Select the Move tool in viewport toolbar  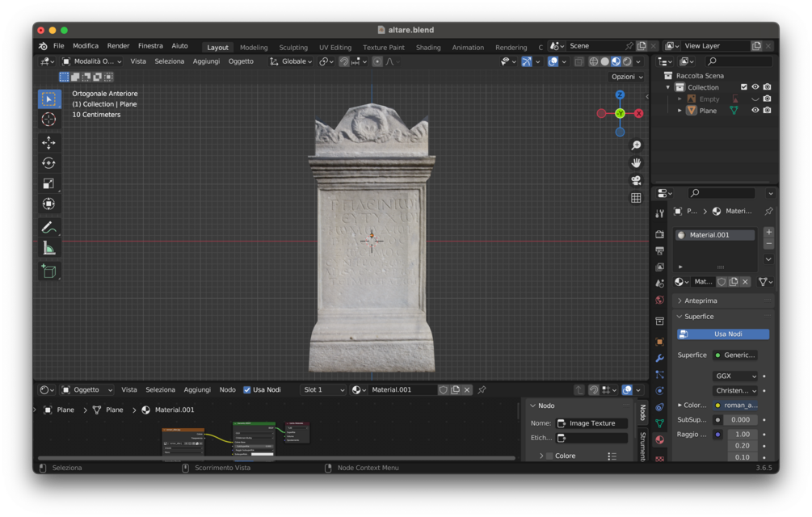pyautogui.click(x=48, y=143)
